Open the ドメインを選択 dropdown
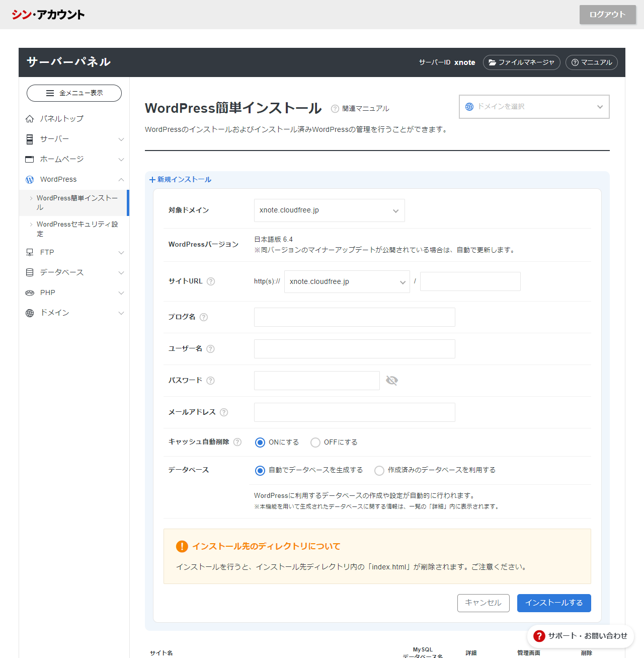 [534, 107]
